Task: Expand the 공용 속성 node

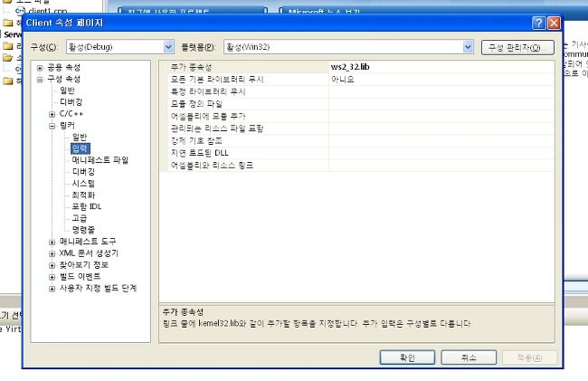Action: (x=40, y=68)
